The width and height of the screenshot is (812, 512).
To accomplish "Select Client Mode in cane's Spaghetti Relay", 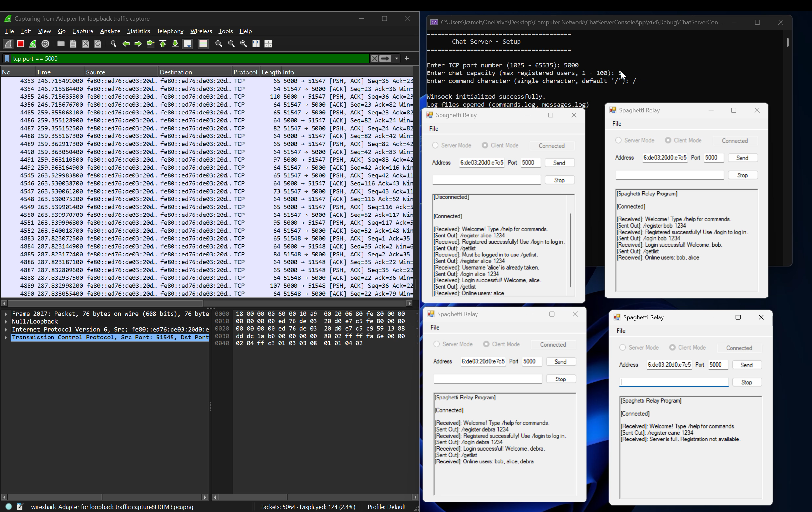I will tap(687, 347).
